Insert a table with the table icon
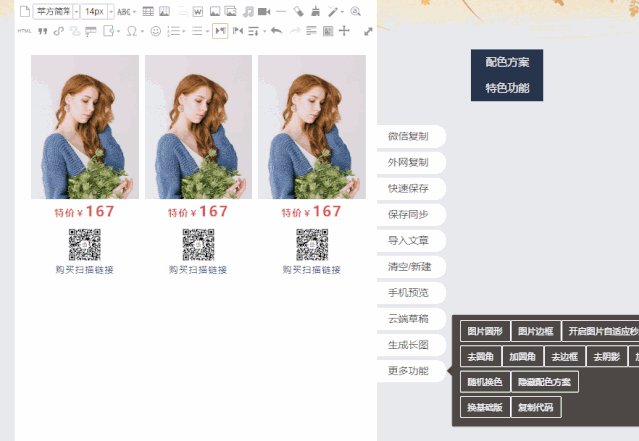Screen dimensions: 639x441 [148, 11]
